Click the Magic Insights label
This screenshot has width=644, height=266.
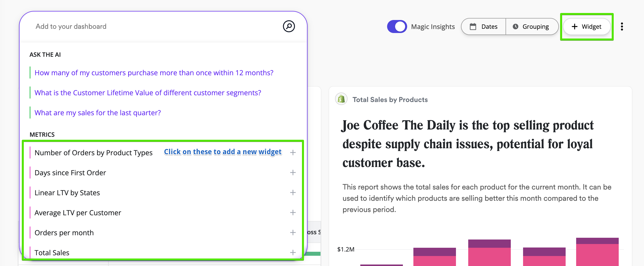tap(433, 27)
